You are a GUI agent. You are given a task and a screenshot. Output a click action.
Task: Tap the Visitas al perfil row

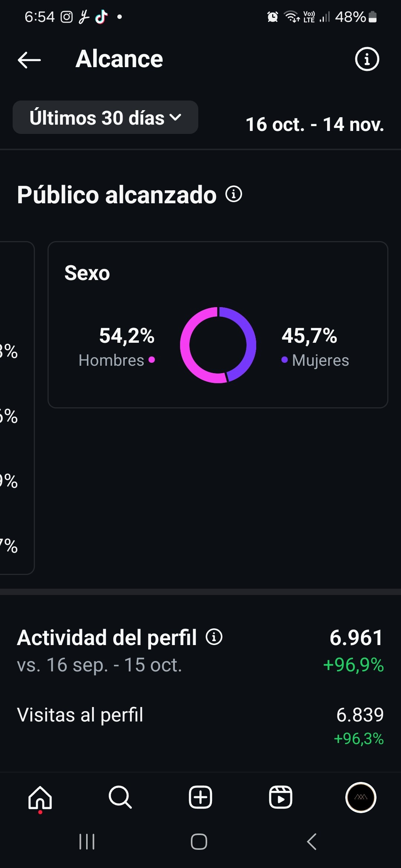(200, 725)
